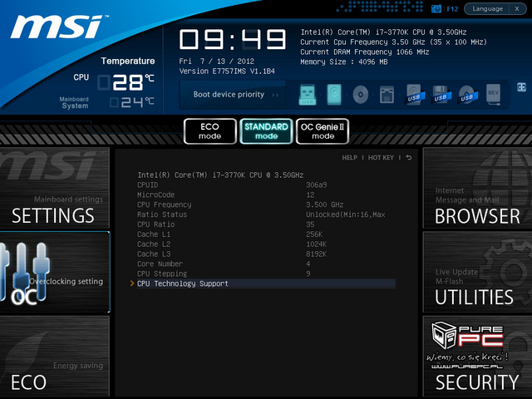Screen dimensions: 532x399
Task: Go back using the return arrow icon
Action: [x=409, y=157]
